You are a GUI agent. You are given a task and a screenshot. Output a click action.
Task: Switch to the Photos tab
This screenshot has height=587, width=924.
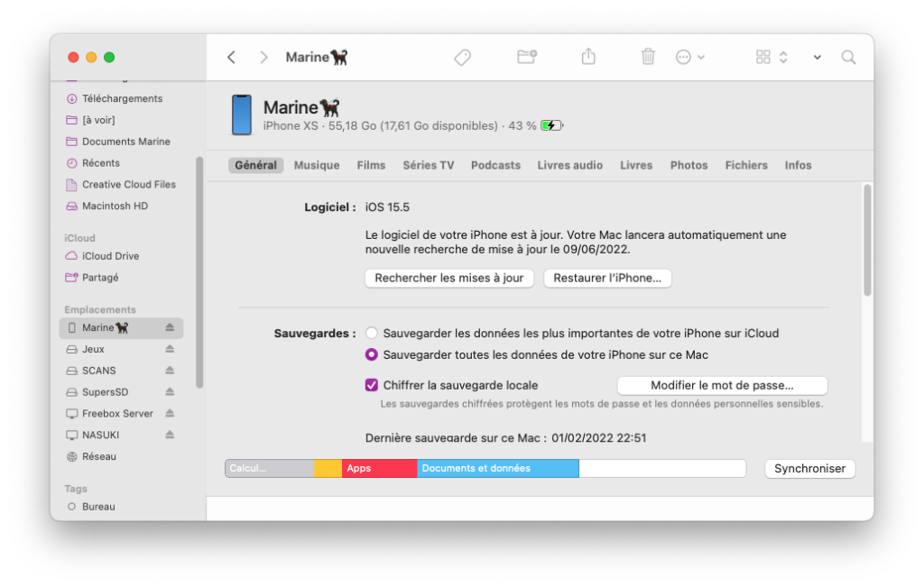(688, 165)
